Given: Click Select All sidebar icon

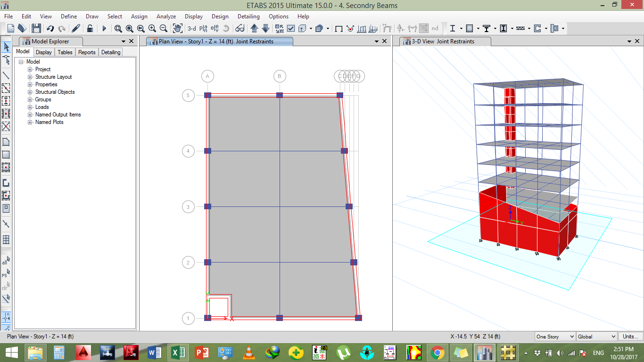Looking at the screenshot, I should tap(7, 260).
